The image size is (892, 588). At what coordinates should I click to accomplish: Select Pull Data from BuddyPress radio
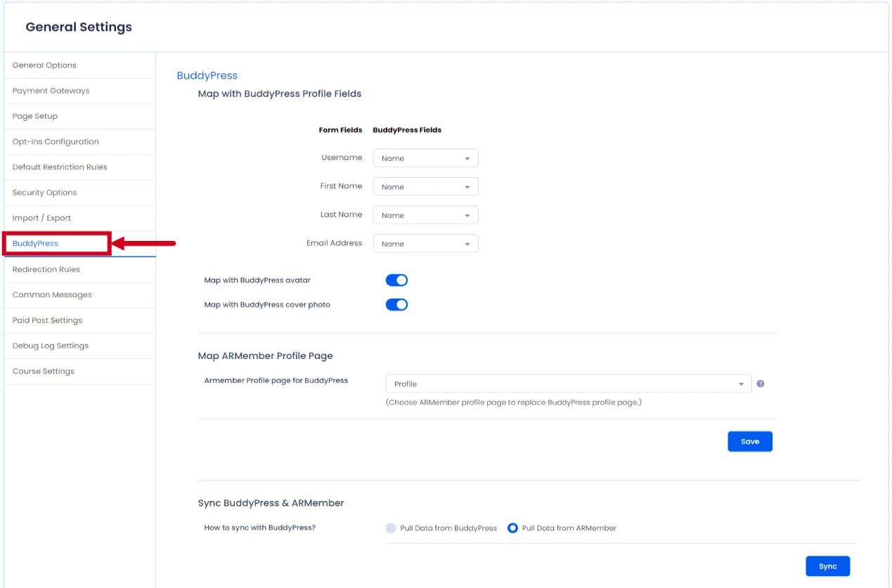[391, 528]
